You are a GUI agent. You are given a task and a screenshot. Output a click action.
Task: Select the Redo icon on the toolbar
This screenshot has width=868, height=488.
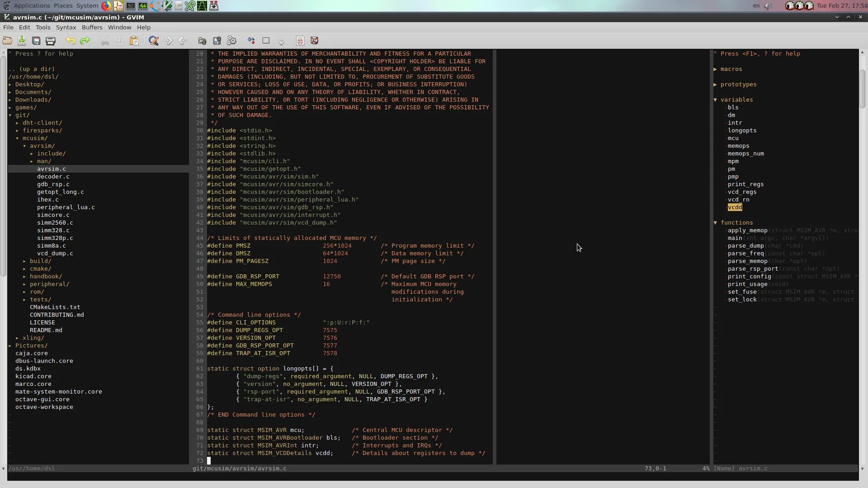85,41
